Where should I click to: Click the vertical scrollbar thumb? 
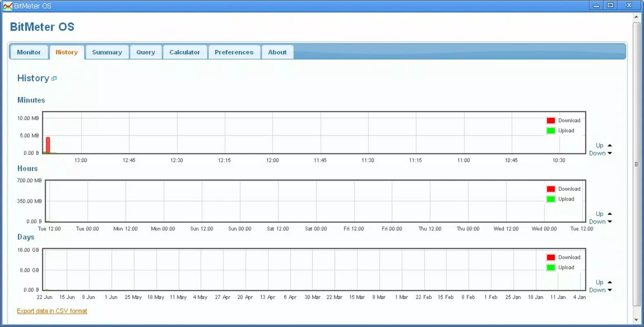coord(636,164)
